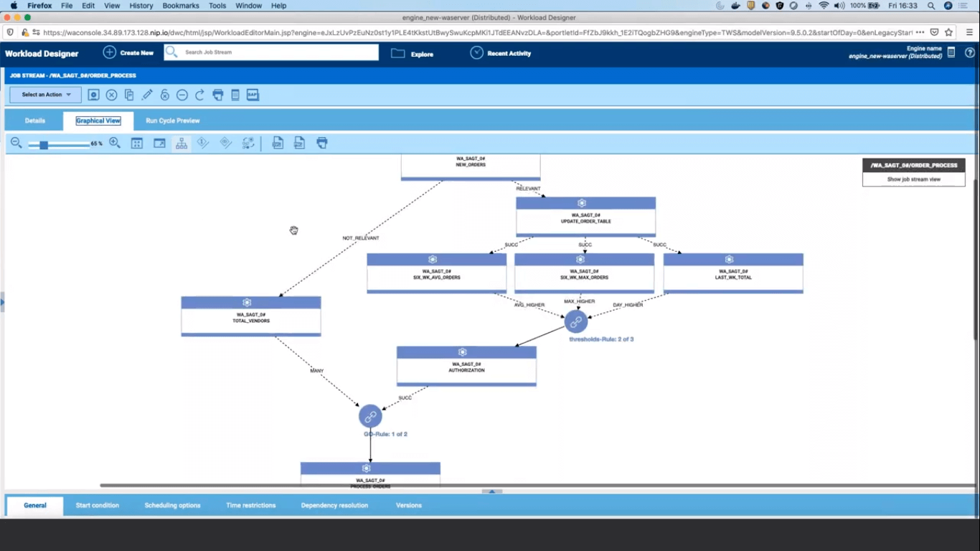
Task: Open the Select an Action dropdown
Action: click(x=45, y=95)
